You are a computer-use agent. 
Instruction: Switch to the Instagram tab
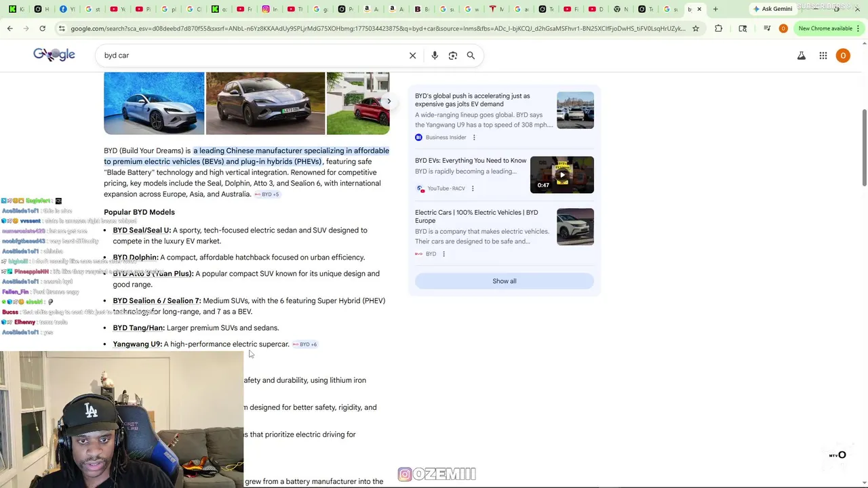(x=270, y=9)
